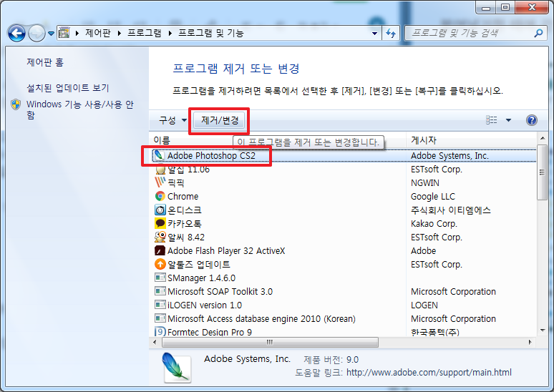Click the 제거/변경 button
Screen dimensions: 554x392
tap(220, 120)
